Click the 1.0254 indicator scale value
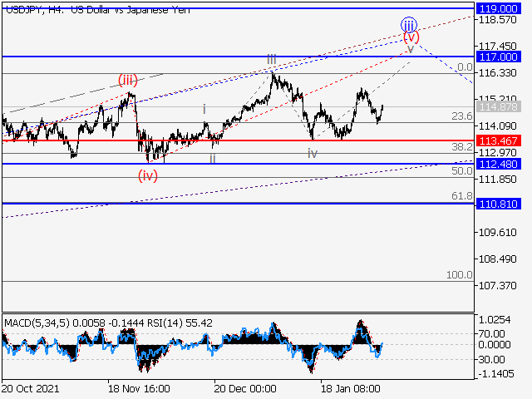The width and height of the screenshot is (532, 399). tap(495, 319)
